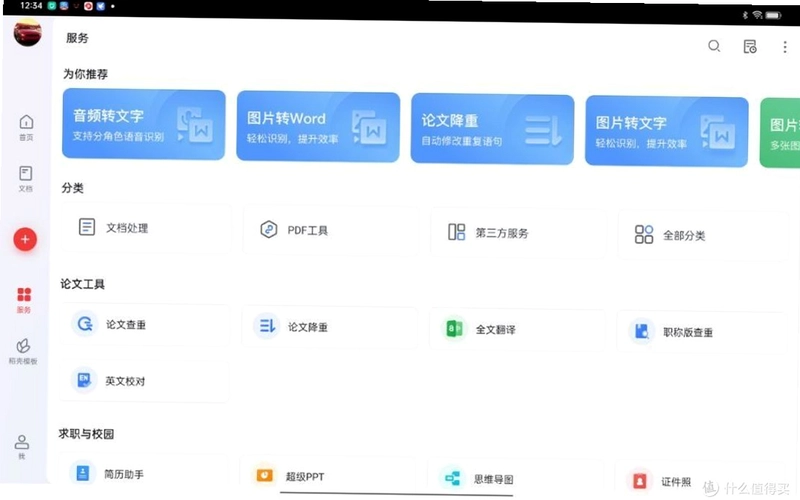Open 音频转文字 recommendation card

144,124
